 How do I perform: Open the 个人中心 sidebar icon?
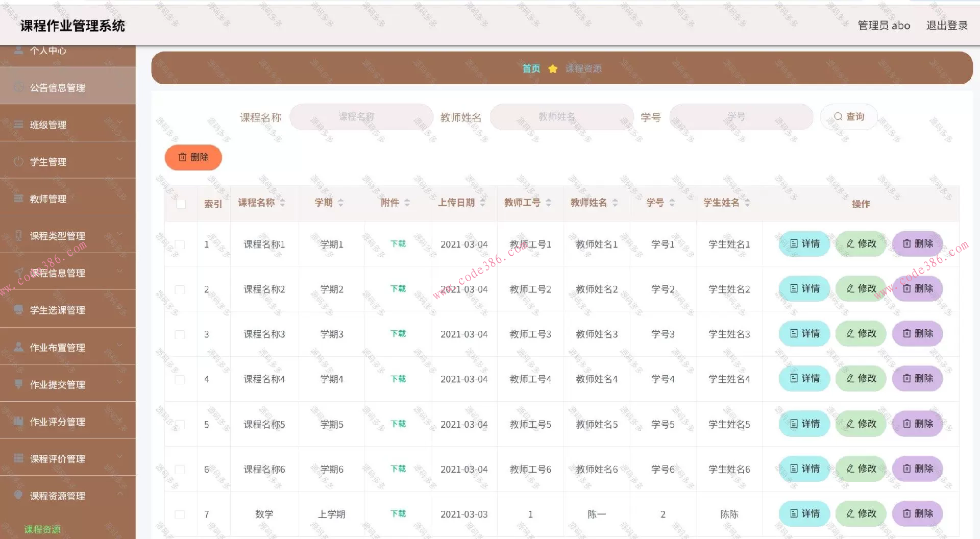pyautogui.click(x=18, y=50)
